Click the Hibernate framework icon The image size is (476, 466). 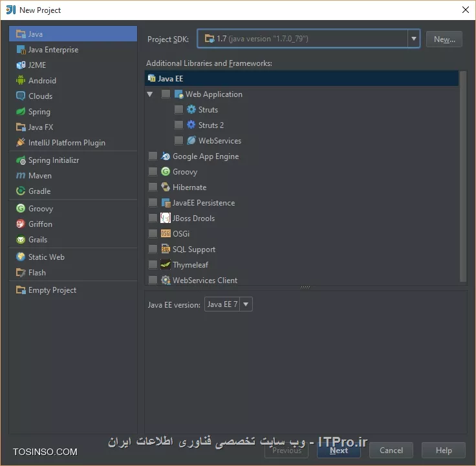(x=165, y=187)
